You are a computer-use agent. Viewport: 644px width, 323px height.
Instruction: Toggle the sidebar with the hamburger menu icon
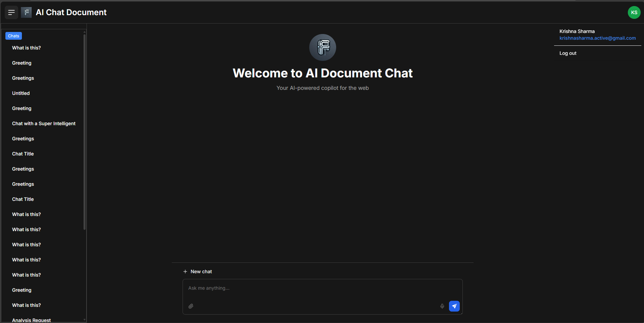[x=11, y=12]
